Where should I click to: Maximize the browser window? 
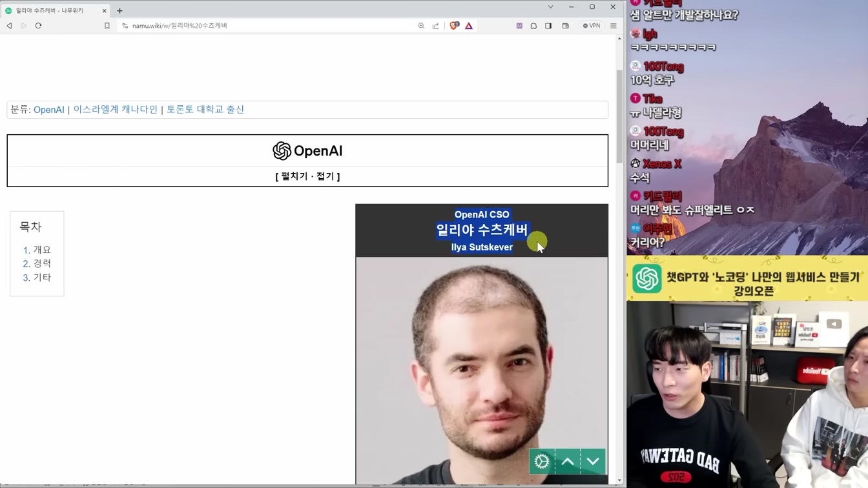(592, 7)
